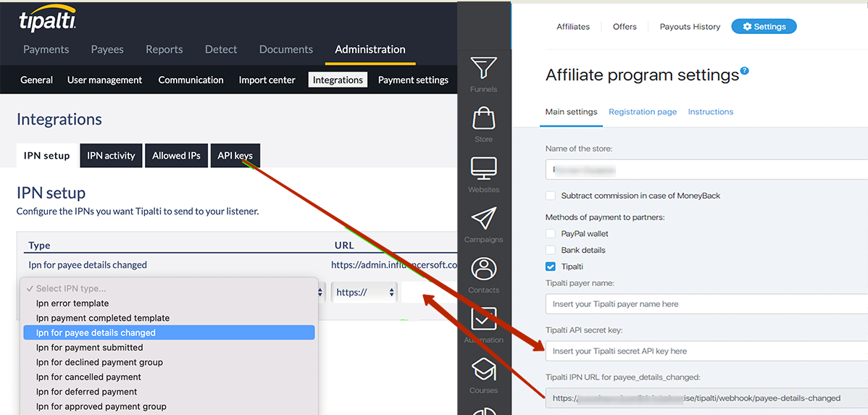Switch to the IPN activity tab
This screenshot has width=868, height=415.
pyautogui.click(x=112, y=156)
